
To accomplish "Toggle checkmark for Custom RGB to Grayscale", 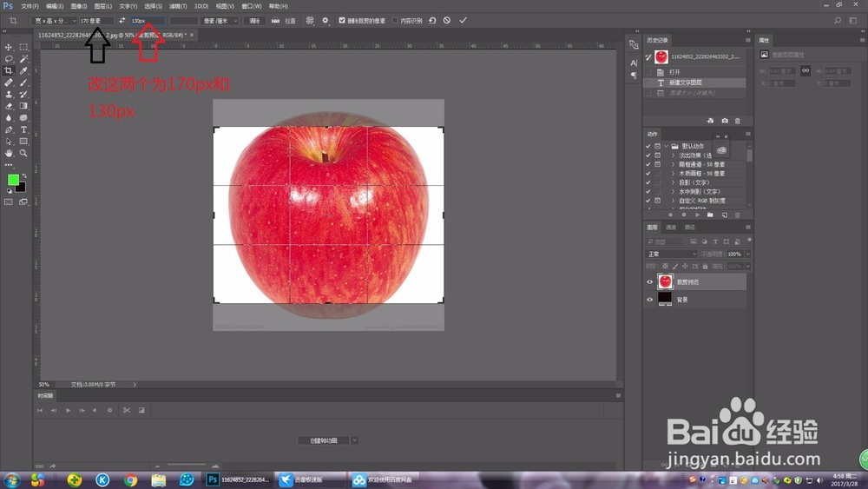I will [x=648, y=201].
